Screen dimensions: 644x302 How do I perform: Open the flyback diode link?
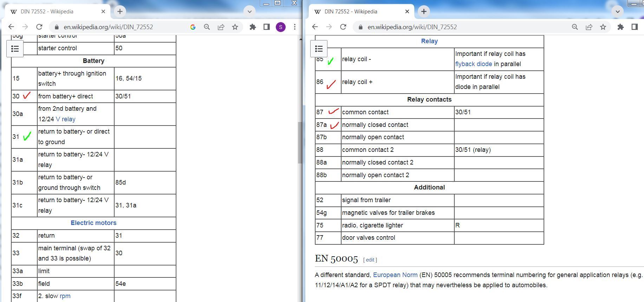point(473,64)
